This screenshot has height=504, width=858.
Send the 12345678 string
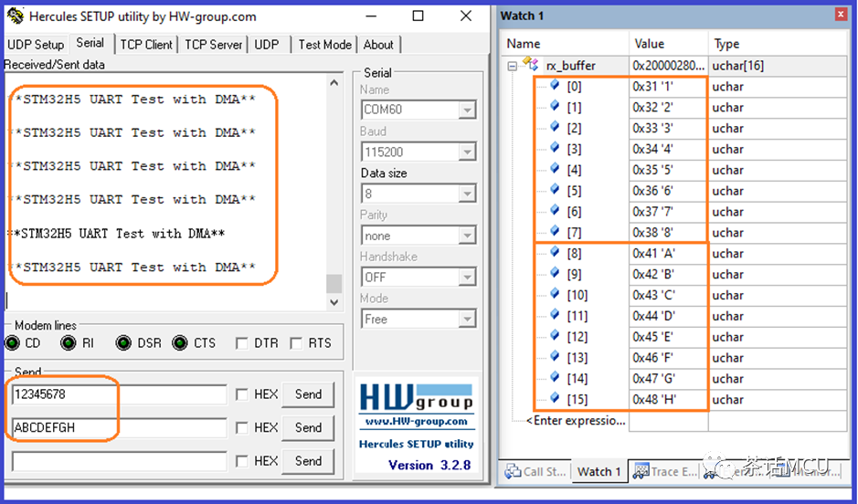coord(308,394)
